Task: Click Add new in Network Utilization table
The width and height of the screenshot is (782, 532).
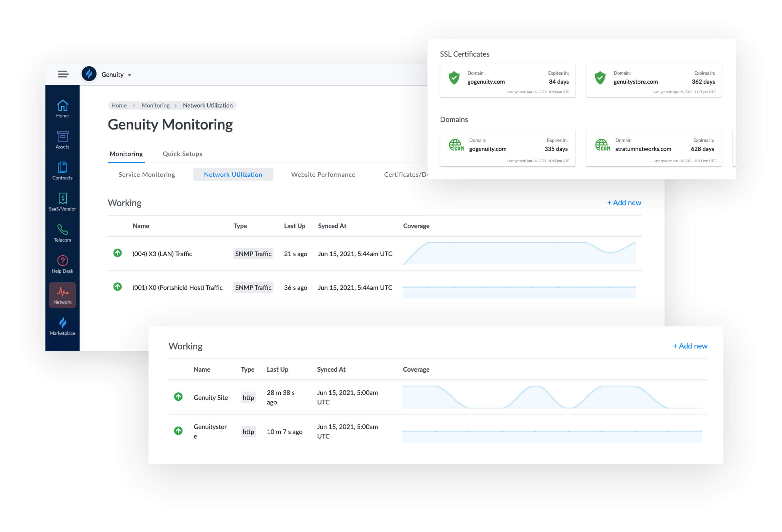Action: pyautogui.click(x=624, y=203)
